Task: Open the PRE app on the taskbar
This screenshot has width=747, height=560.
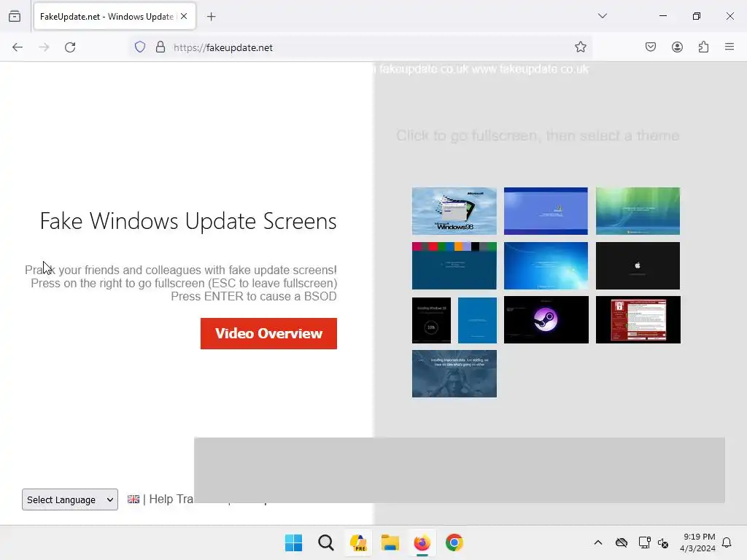Action: 357,542
